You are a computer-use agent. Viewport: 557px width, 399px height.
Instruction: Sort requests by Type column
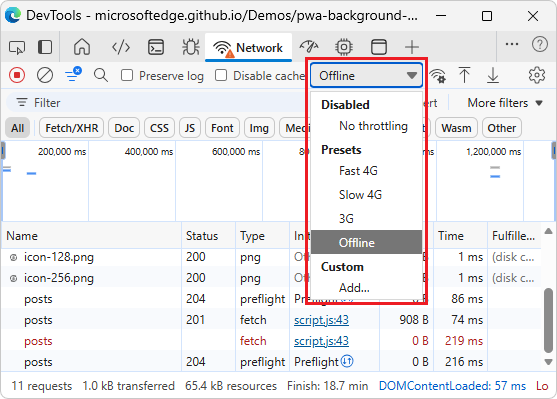pos(263,236)
